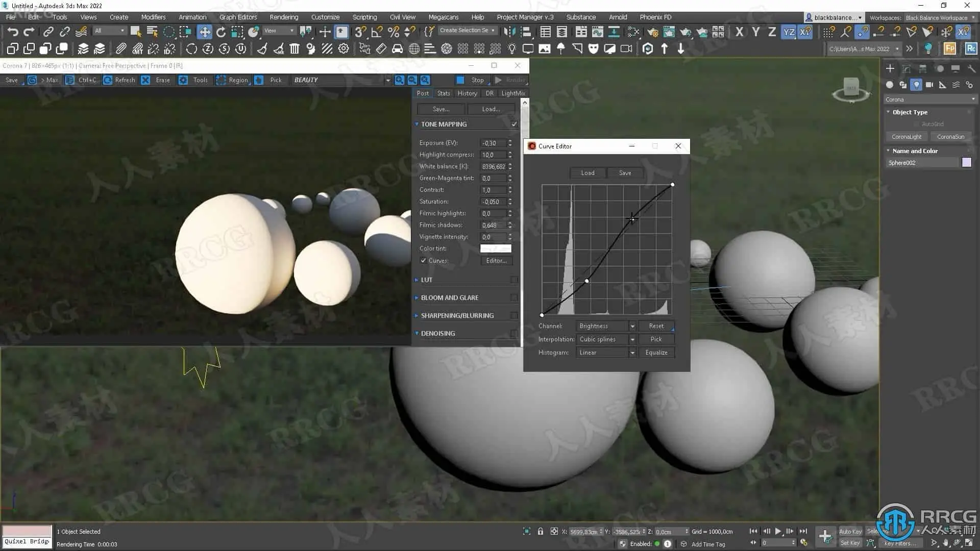980x551 pixels.
Task: Switch to the LightMix tab
Action: (x=512, y=93)
